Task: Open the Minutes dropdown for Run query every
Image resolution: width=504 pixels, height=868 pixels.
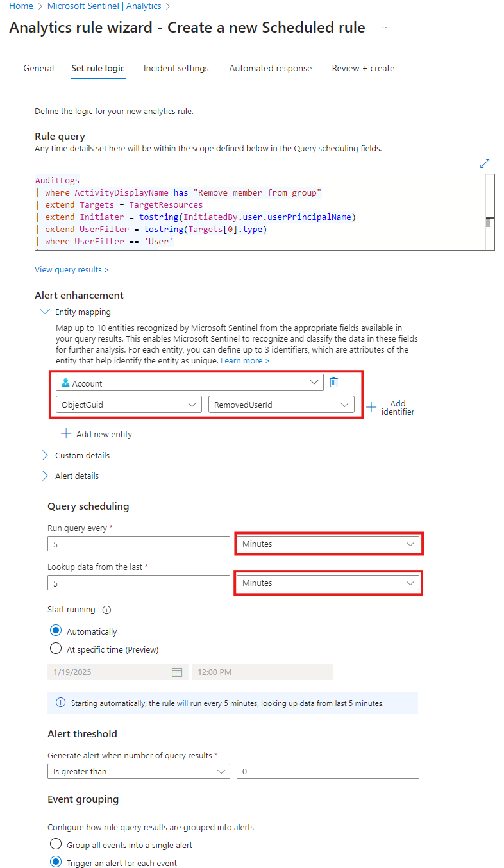Action: tap(328, 543)
